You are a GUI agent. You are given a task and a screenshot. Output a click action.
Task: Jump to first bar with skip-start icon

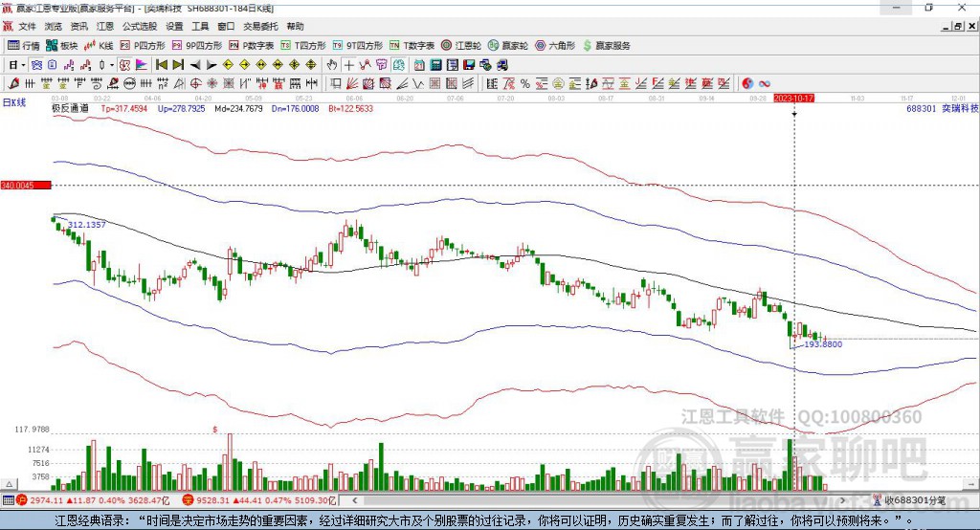tap(161, 65)
